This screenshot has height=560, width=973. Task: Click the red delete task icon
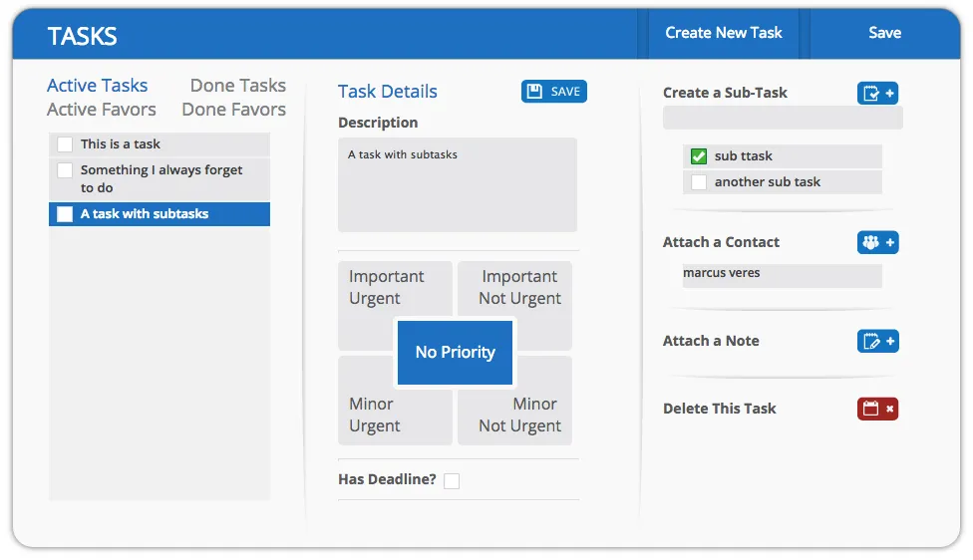coord(877,409)
